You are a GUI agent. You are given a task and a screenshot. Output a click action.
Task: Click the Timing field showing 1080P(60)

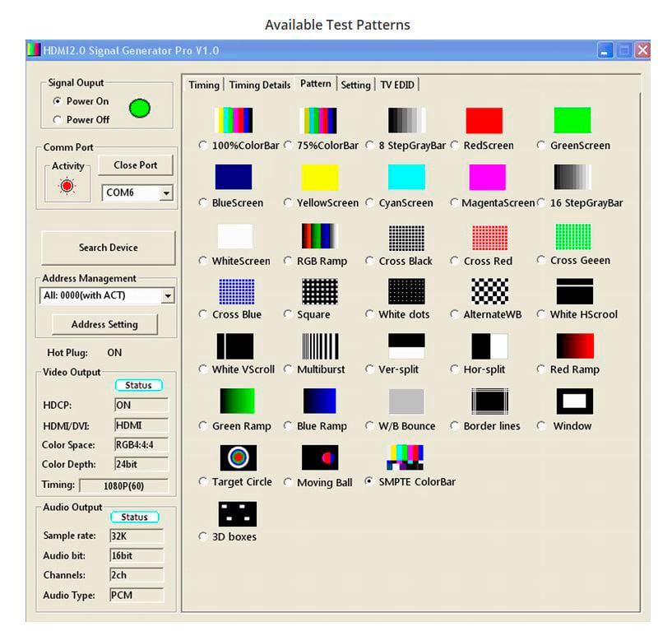pyautogui.click(x=124, y=486)
